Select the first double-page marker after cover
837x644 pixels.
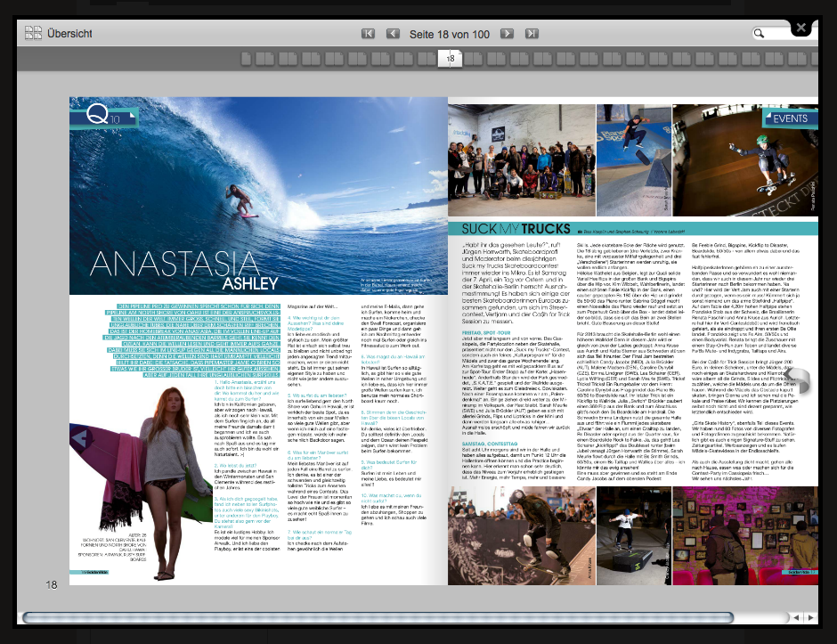[x=264, y=59]
